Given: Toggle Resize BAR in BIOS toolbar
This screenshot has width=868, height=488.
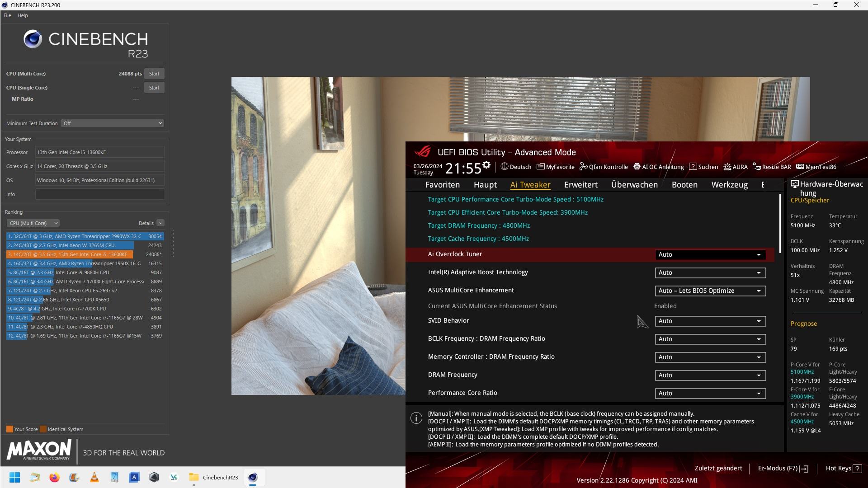Looking at the screenshot, I should point(772,167).
